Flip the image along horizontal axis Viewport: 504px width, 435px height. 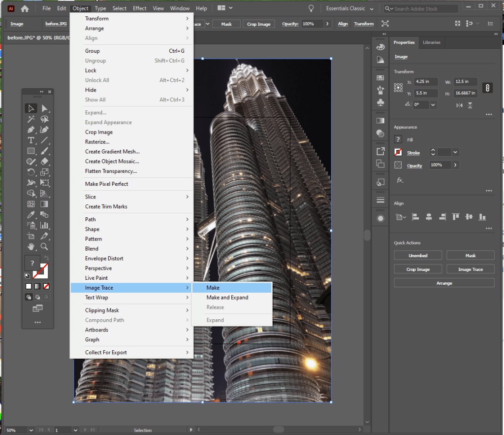coord(459,105)
